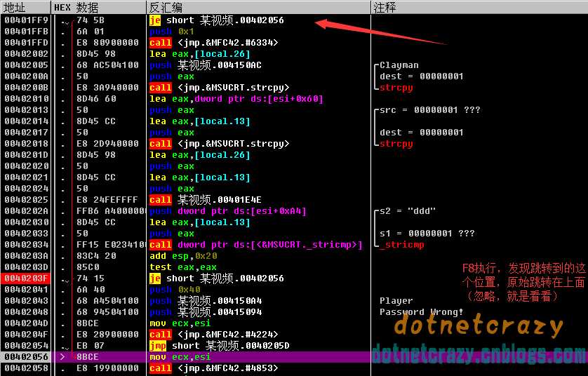Click the HEX 数据 column header

coord(98,7)
